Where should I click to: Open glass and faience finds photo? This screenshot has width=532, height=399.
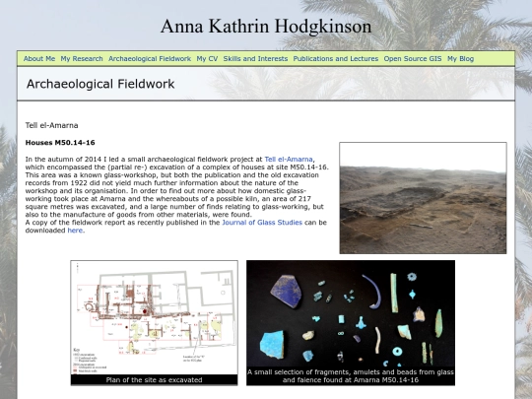point(351,314)
